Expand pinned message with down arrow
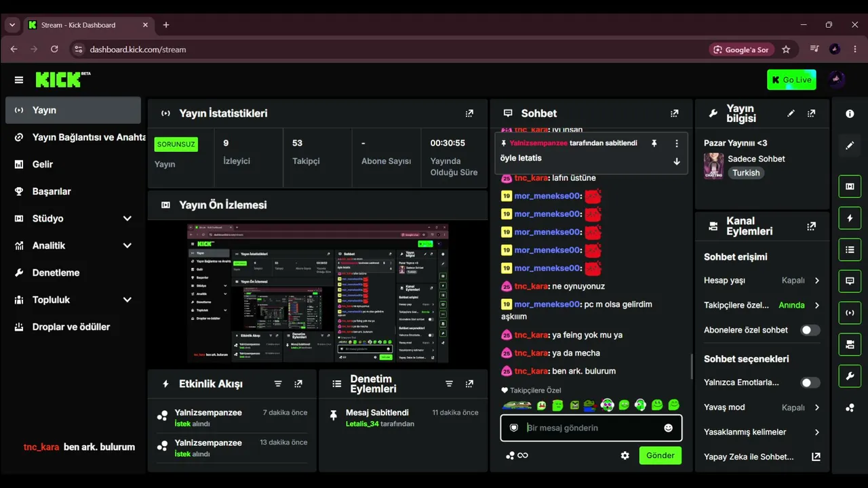868x488 pixels. click(x=676, y=161)
